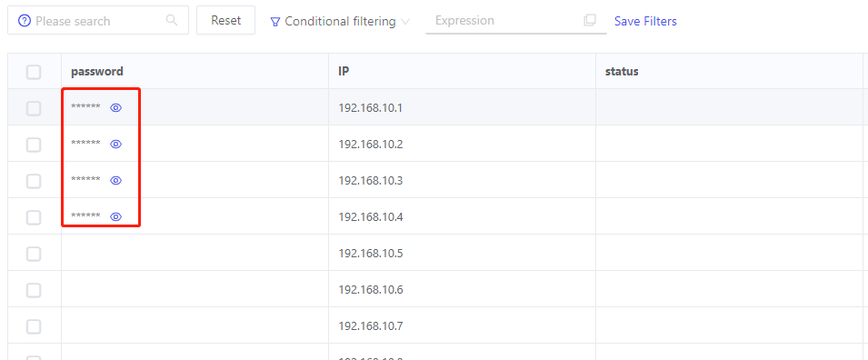Click into the Expression field
This screenshot has height=360, width=868.
[516, 21]
